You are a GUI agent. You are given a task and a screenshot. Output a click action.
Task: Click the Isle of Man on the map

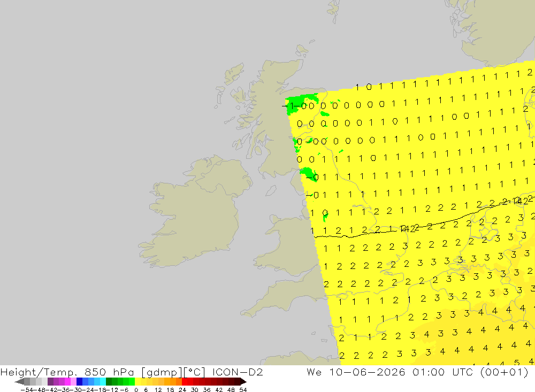271,190
